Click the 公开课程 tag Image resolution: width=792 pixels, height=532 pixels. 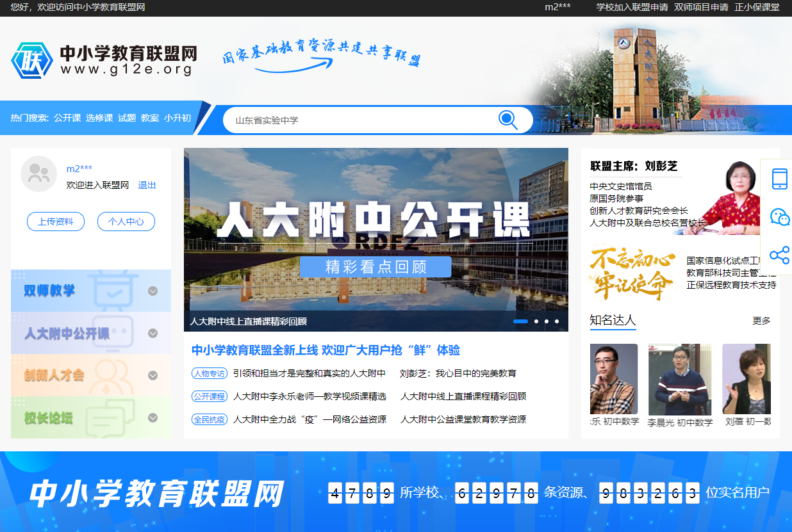(210, 396)
